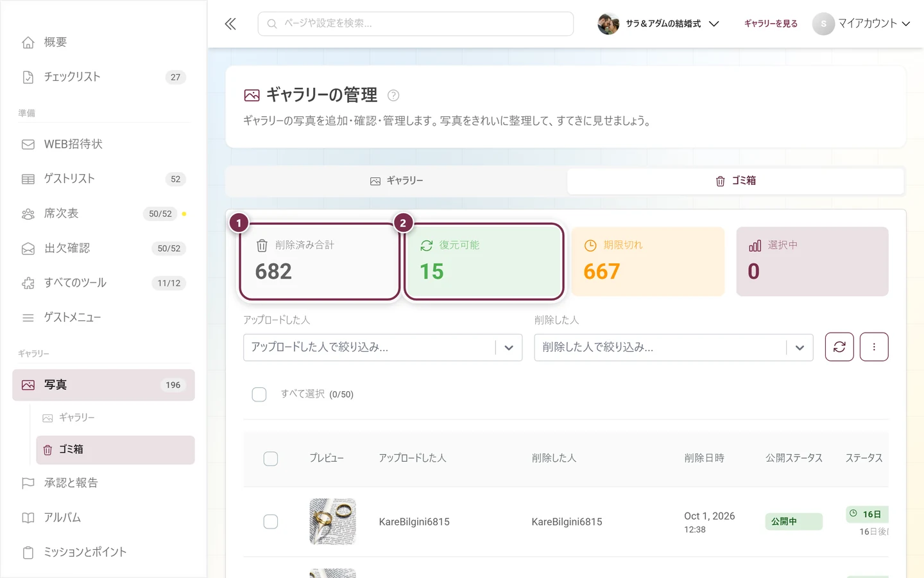This screenshot has width=924, height=578.
Task: Open 削除した人で絞り込み dropdown
Action: [x=674, y=347]
